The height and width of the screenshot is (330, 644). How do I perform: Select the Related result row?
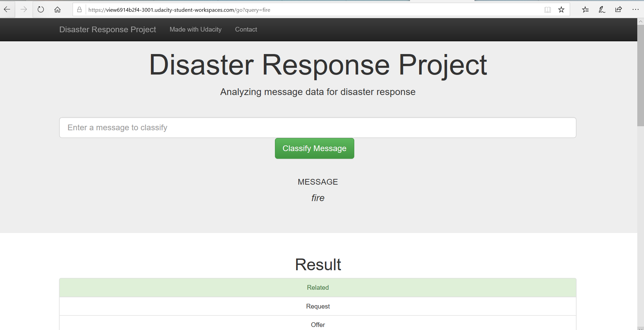click(x=318, y=288)
